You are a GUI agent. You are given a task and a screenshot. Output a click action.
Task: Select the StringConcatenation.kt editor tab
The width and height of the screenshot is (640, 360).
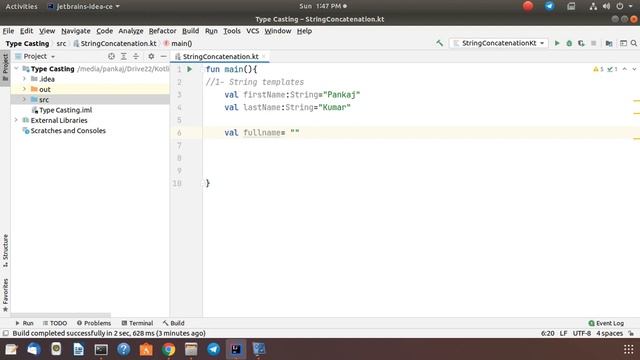coord(220,56)
